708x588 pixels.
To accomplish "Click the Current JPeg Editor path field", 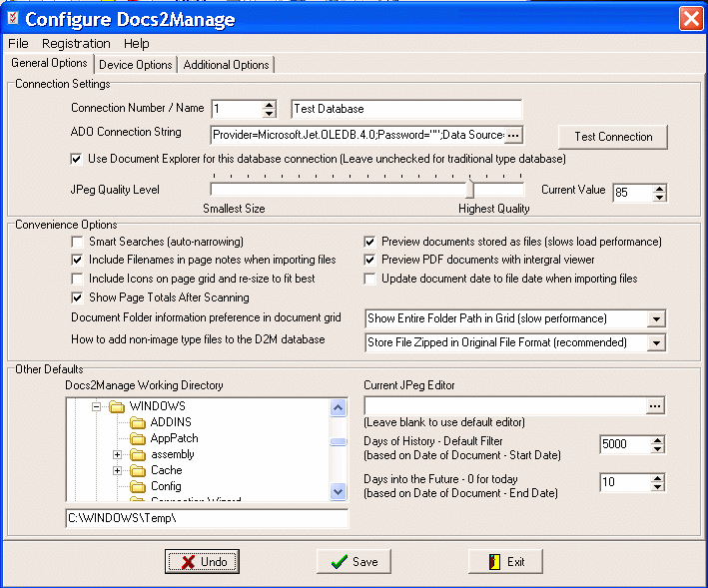I will tap(505, 405).
